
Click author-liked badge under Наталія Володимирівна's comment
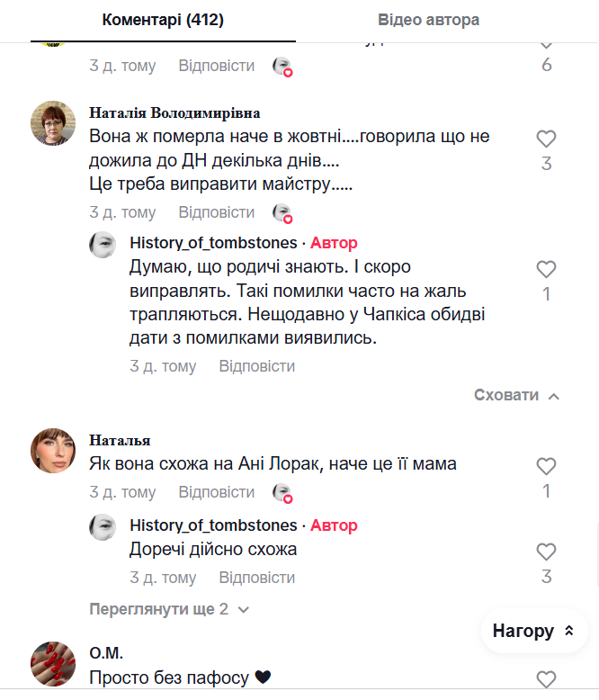[282, 213]
